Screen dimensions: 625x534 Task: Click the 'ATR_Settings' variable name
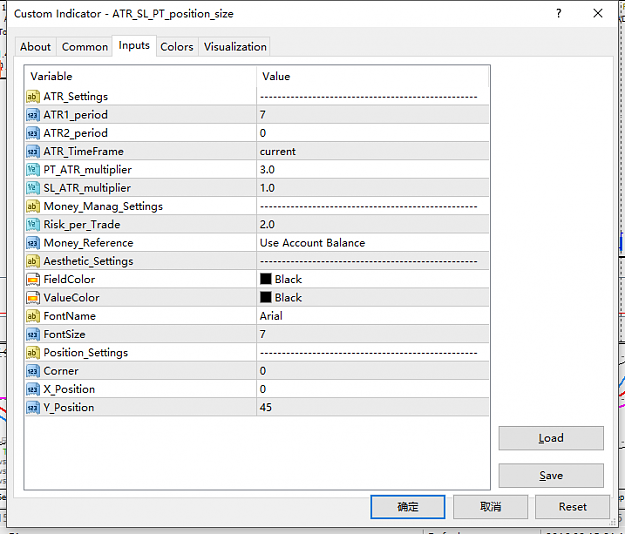coord(75,97)
